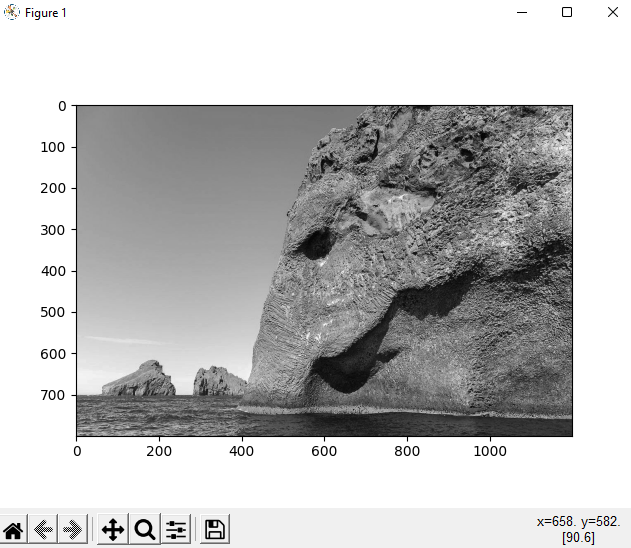This screenshot has height=548, width=631.
Task: Click the elephant rock image plot
Action: tap(324, 271)
